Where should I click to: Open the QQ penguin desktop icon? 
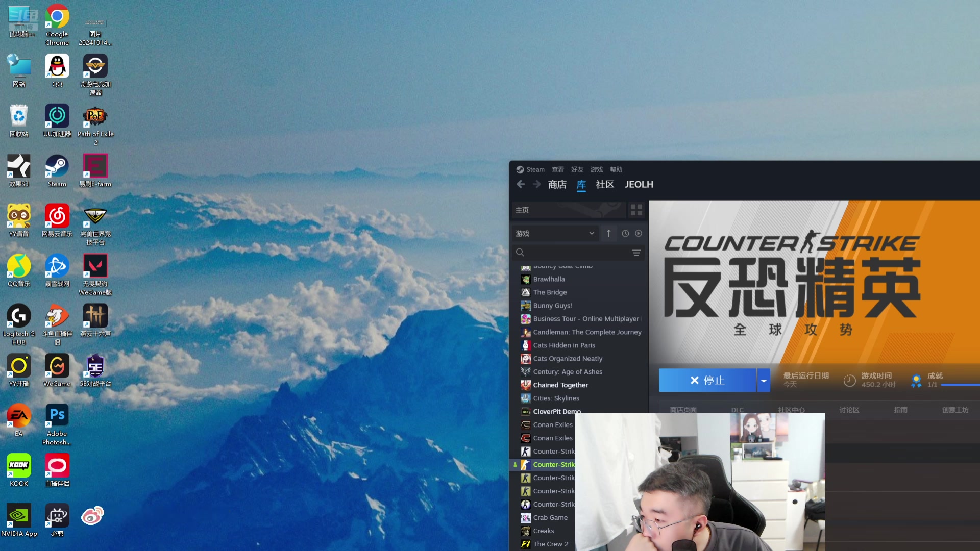click(57, 70)
